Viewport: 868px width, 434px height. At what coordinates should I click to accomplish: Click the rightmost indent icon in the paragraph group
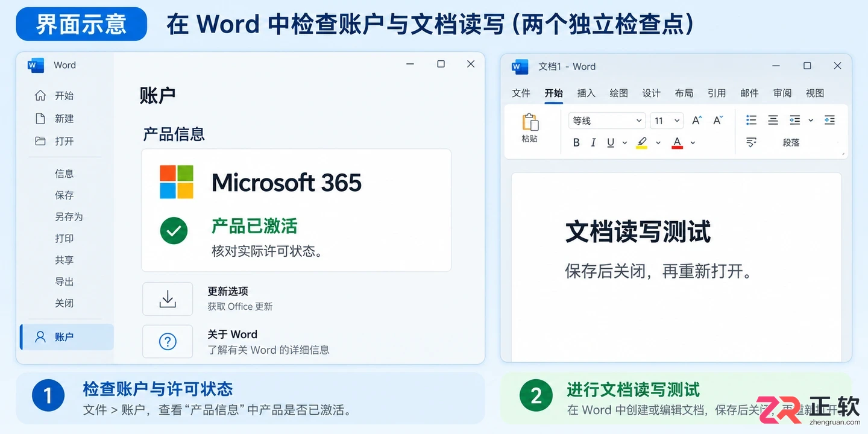(x=829, y=120)
